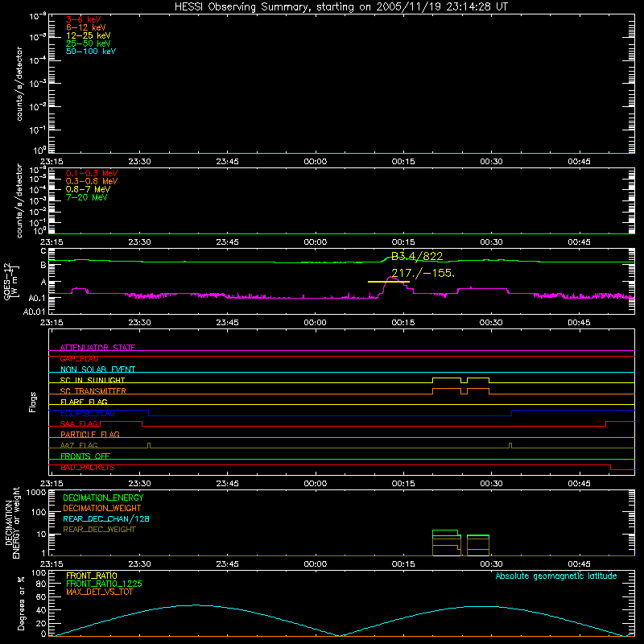
Task: Click the DECIMATION_WEIGHT legend label
Action: click(x=102, y=508)
